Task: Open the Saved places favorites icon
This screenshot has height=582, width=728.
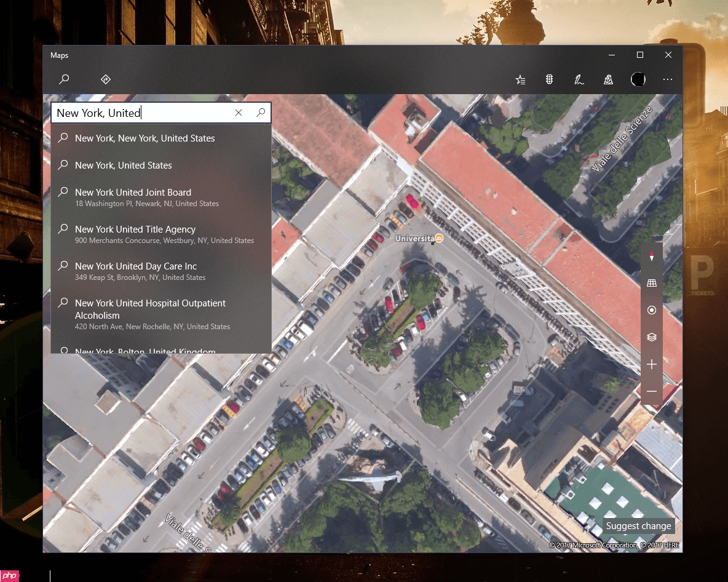Action: (x=520, y=79)
